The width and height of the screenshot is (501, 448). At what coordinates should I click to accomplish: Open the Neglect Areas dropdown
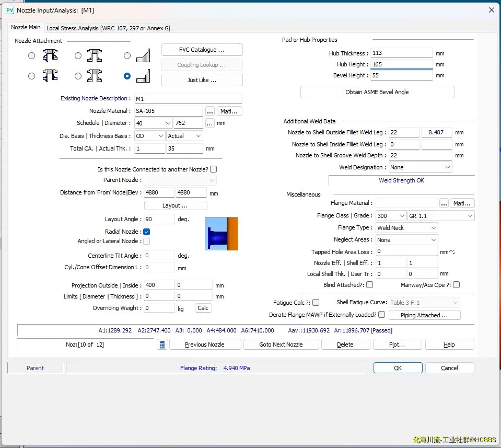[x=406, y=240]
